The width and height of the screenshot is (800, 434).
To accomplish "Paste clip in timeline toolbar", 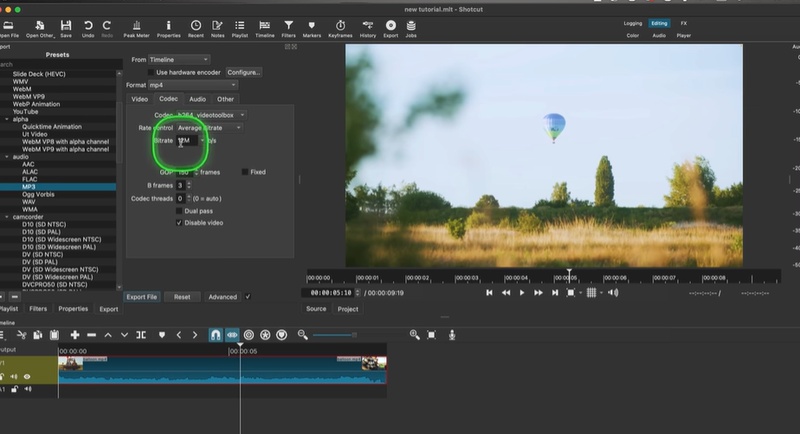I will coord(55,335).
